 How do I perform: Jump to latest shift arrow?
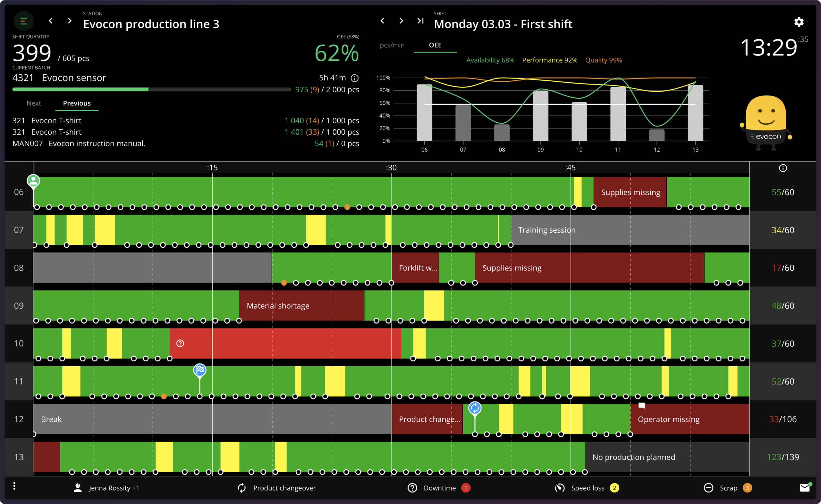point(420,21)
